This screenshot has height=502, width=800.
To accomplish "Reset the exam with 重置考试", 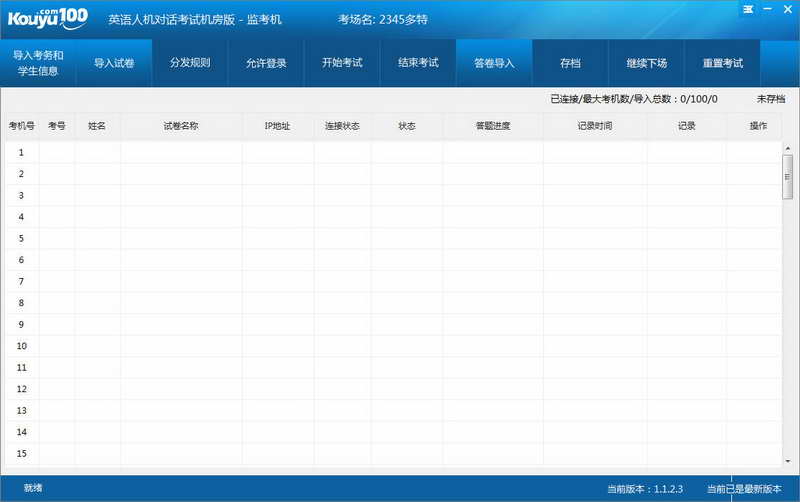I will 722,63.
